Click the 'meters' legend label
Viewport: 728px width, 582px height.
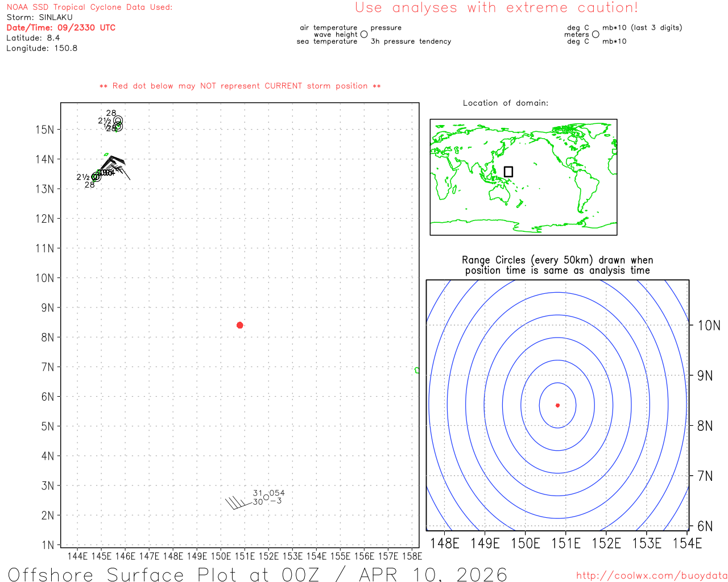(x=577, y=35)
